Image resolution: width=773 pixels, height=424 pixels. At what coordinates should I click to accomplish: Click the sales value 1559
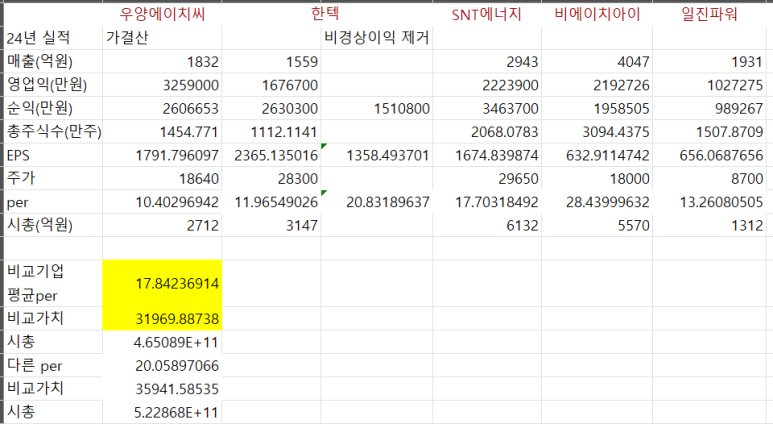[271, 61]
